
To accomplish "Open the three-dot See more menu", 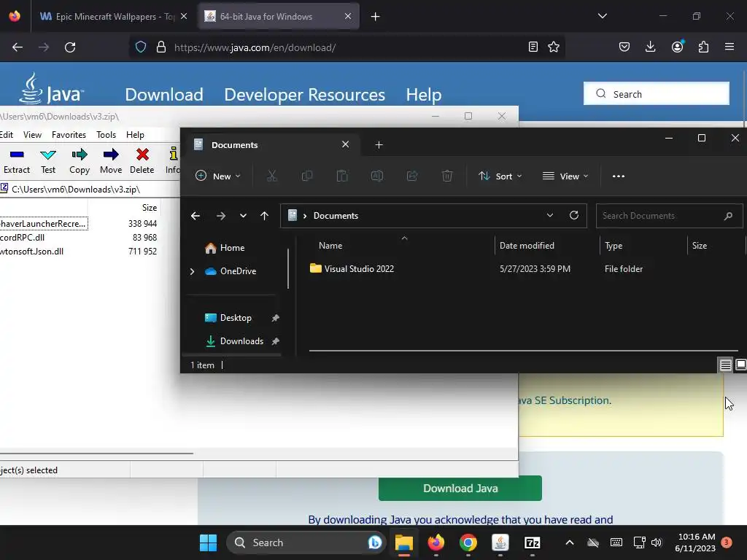I will tap(619, 176).
